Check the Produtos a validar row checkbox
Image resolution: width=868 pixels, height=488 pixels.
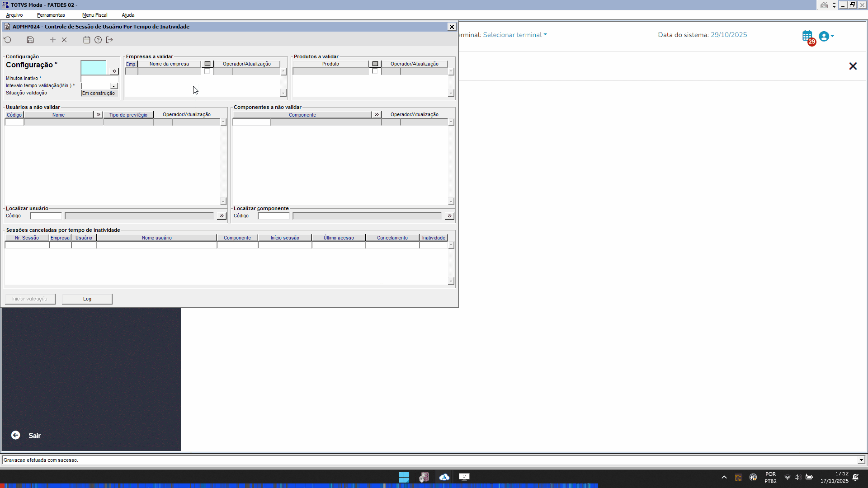click(375, 71)
